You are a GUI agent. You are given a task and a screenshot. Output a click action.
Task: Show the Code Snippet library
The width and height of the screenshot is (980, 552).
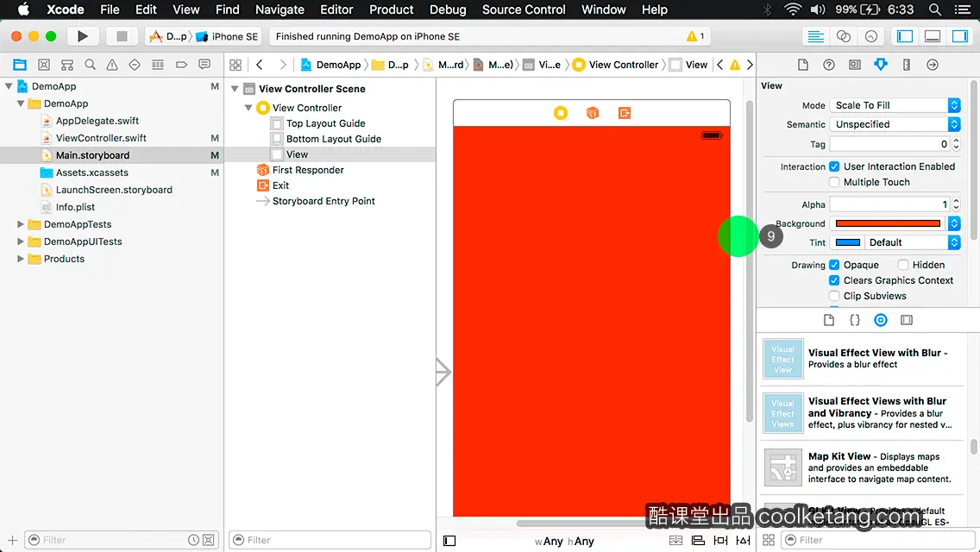point(854,320)
